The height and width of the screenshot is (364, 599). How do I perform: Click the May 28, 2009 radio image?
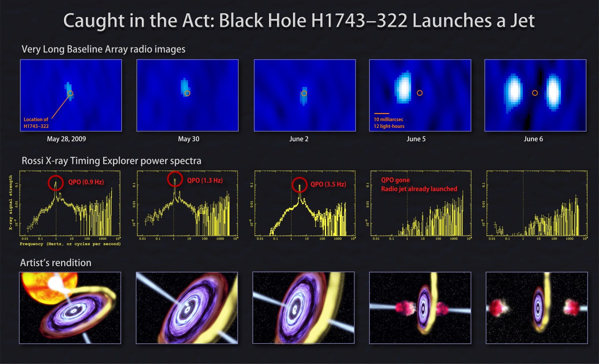71,96
